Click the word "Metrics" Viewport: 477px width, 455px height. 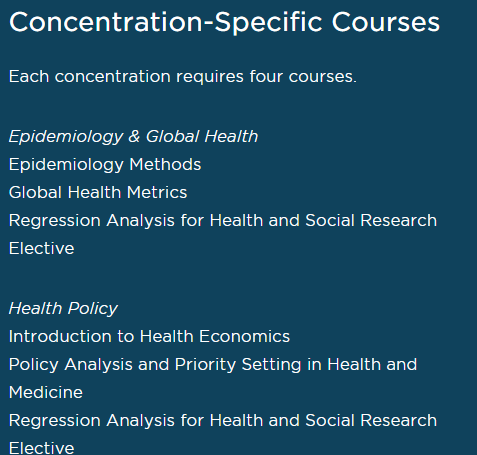pyautogui.click(x=157, y=192)
